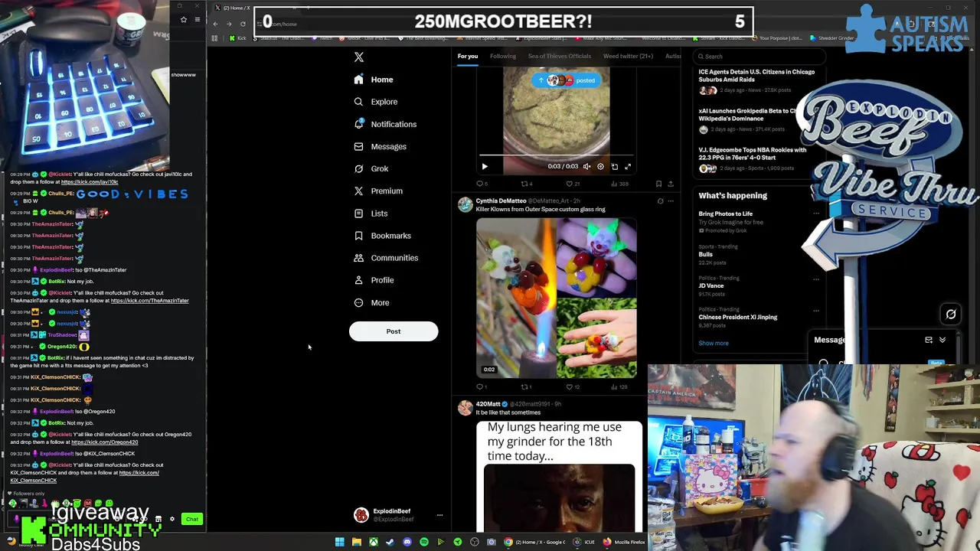Viewport: 980px width, 551px height.
Task: Toggle picture-in-picture on the video
Action: tap(614, 166)
